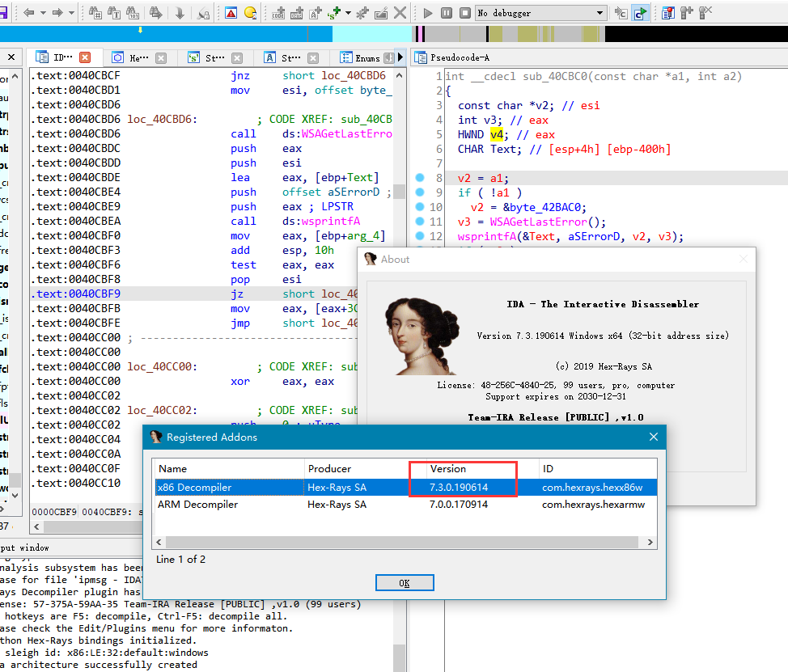Click the yellow circle analysis icon
The image size is (788, 672).
(x=250, y=13)
